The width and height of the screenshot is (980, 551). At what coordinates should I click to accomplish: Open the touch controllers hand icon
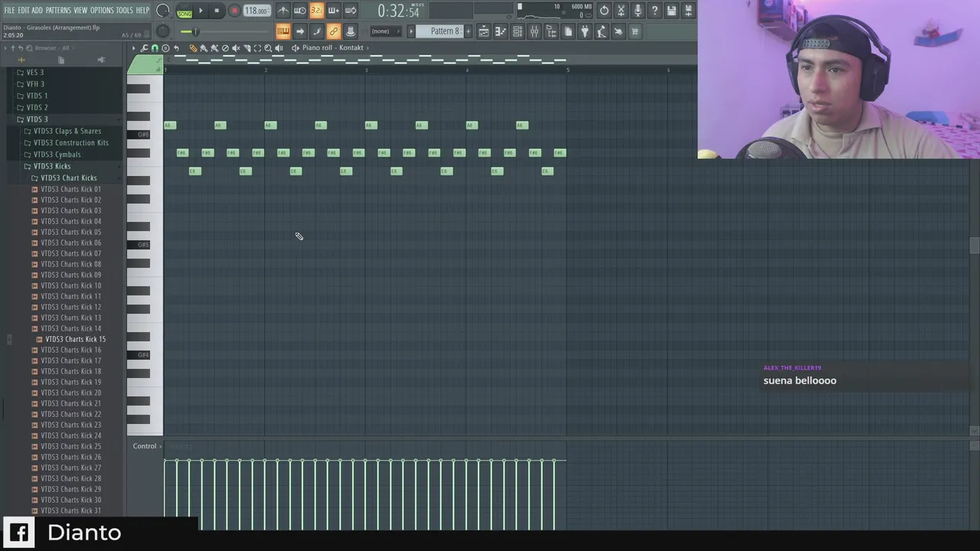click(619, 31)
